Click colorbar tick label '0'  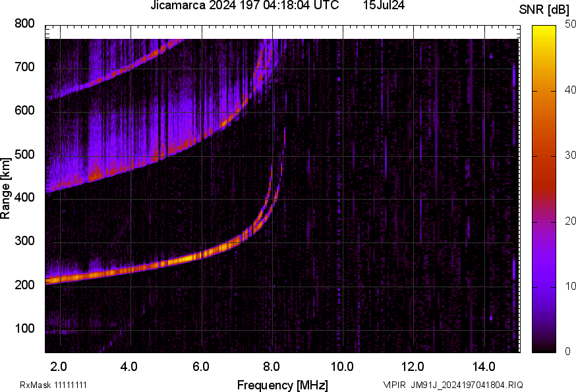tap(567, 352)
